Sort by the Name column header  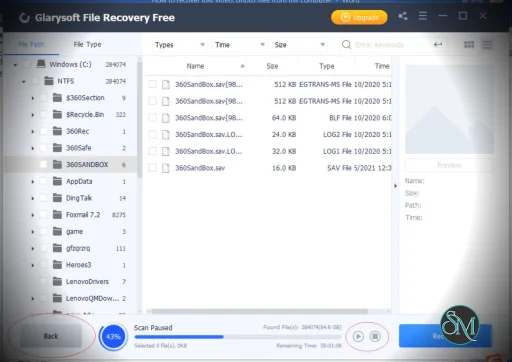point(195,66)
